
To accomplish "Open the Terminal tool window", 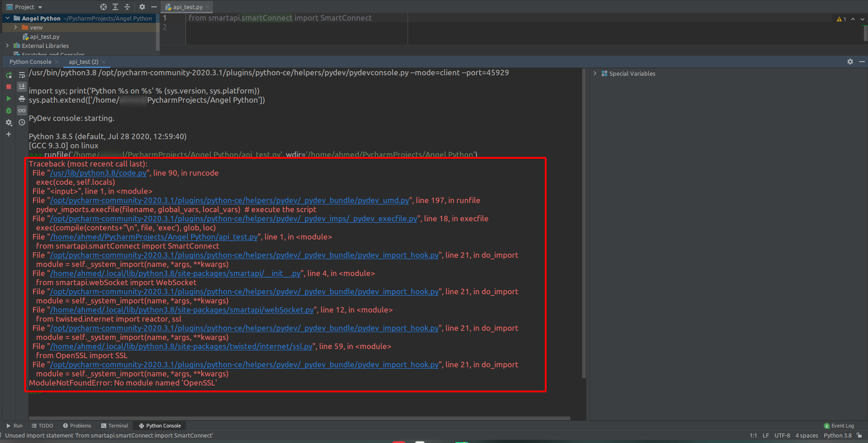I will 115,426.
